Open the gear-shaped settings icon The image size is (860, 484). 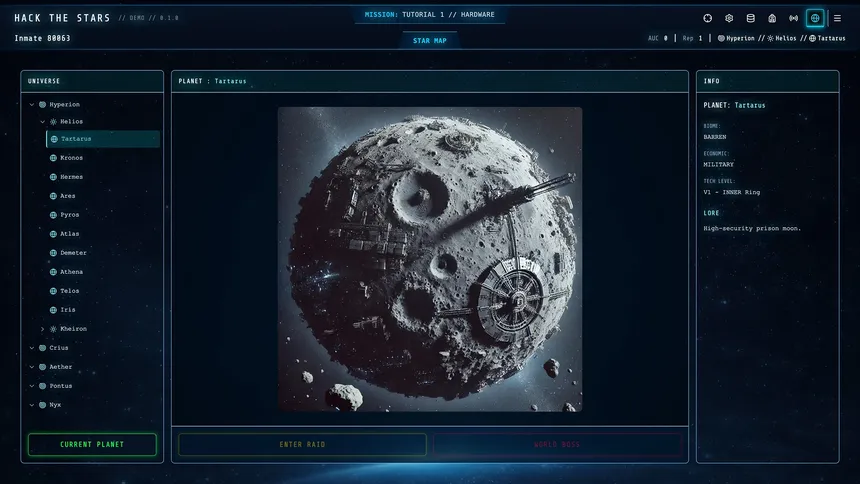pos(729,18)
